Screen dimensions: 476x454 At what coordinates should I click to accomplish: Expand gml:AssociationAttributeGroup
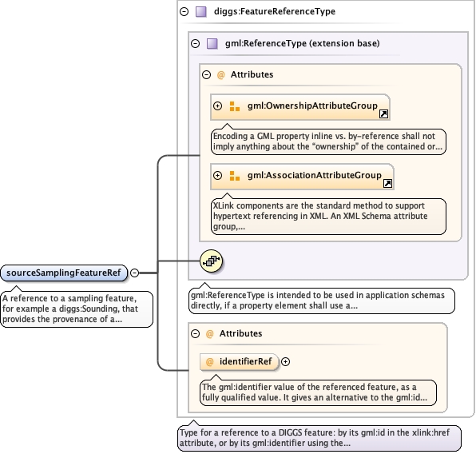(217, 175)
